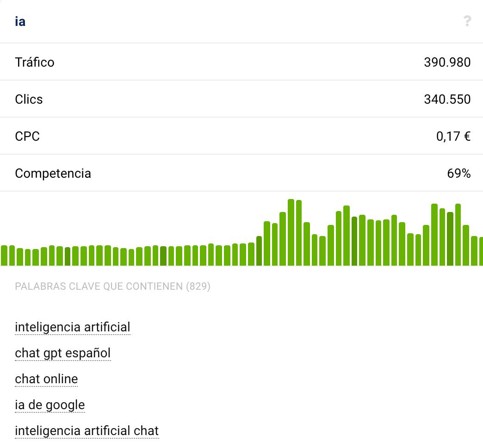The width and height of the screenshot is (483, 448).
Task: Click the rightmost bar of the chart
Action: click(x=481, y=251)
